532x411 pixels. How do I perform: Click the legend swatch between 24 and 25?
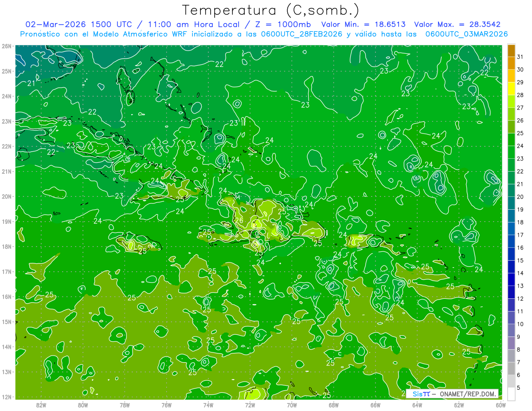(511, 140)
